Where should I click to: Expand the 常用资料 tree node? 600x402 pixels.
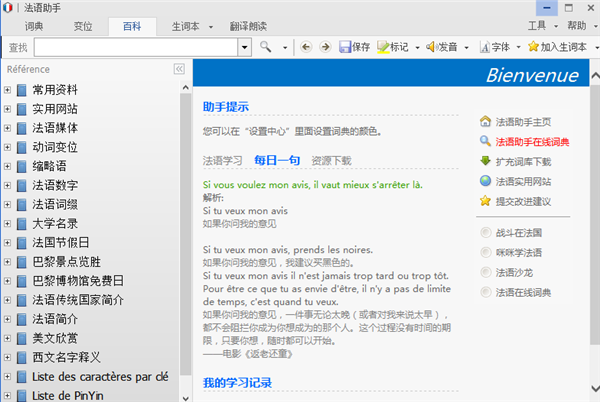click(7, 90)
